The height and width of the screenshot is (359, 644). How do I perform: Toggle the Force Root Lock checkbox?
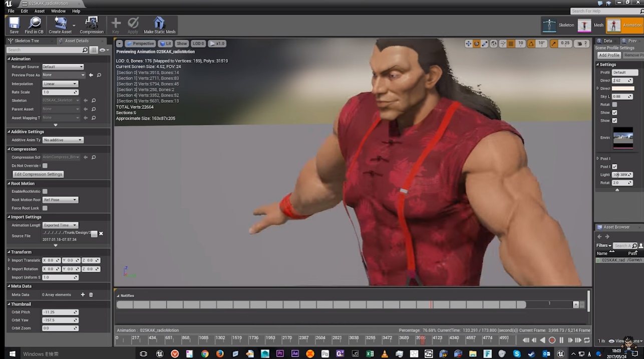click(x=45, y=208)
